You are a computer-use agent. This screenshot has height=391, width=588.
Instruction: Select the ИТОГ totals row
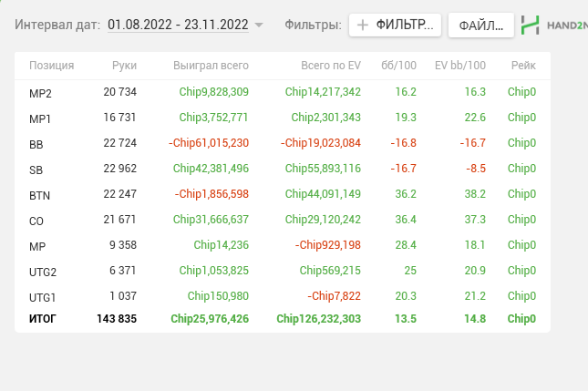[x=283, y=319]
